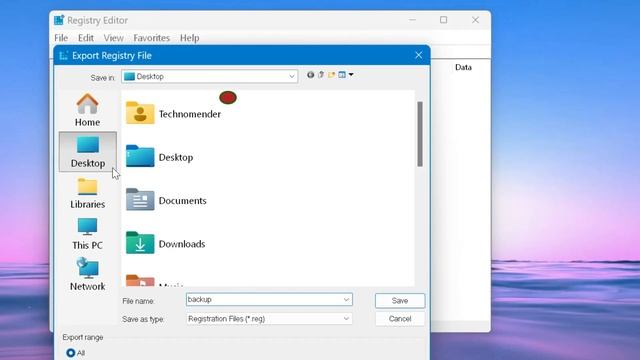The width and height of the screenshot is (640, 360).
Task: Click the Registry Editor app icon
Action: pyautogui.click(x=59, y=20)
